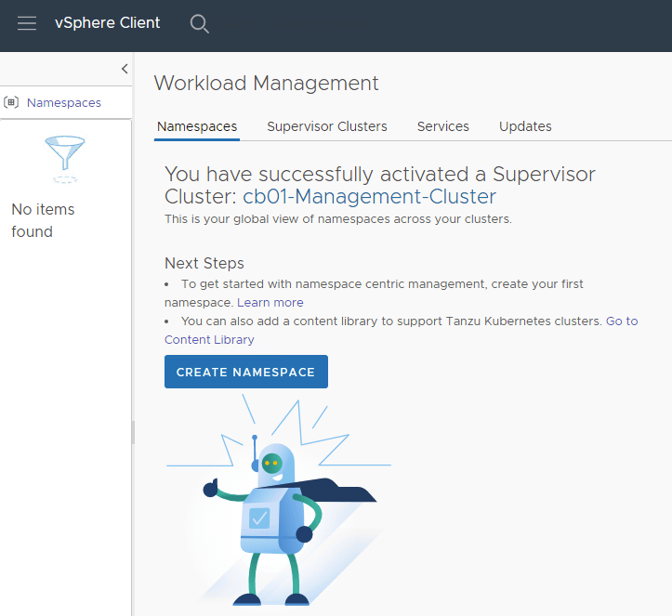The width and height of the screenshot is (672, 616).
Task: Click the vSphere Client title
Action: click(107, 23)
